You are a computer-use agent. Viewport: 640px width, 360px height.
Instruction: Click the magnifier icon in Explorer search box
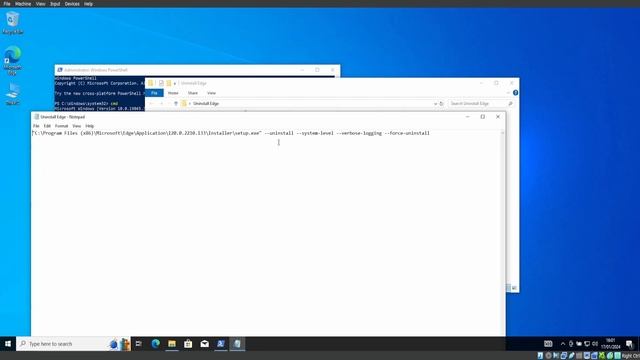[510, 104]
